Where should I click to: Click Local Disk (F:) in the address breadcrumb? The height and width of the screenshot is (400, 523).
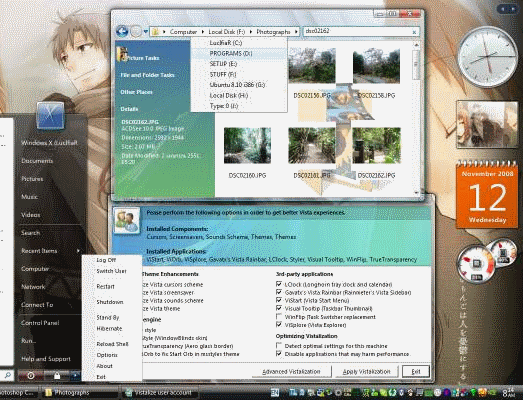pyautogui.click(x=226, y=32)
